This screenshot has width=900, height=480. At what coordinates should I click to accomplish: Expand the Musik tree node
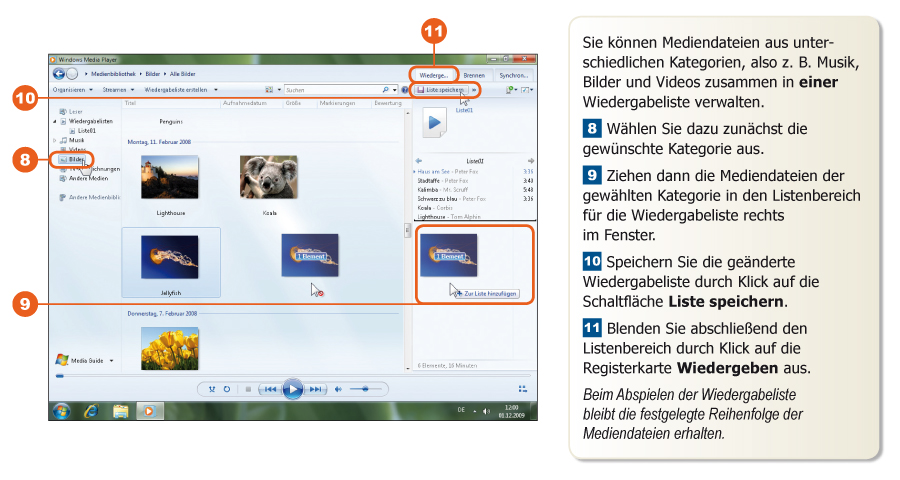56,140
